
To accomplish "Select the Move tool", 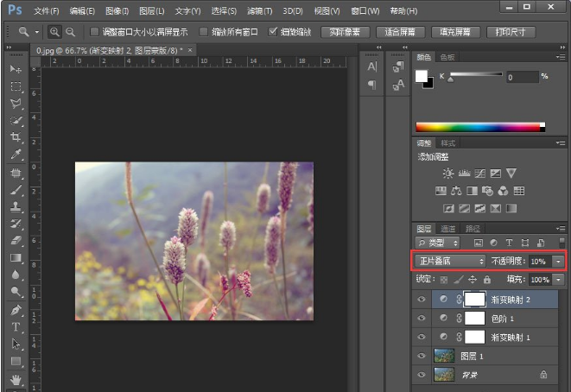I will (x=16, y=68).
